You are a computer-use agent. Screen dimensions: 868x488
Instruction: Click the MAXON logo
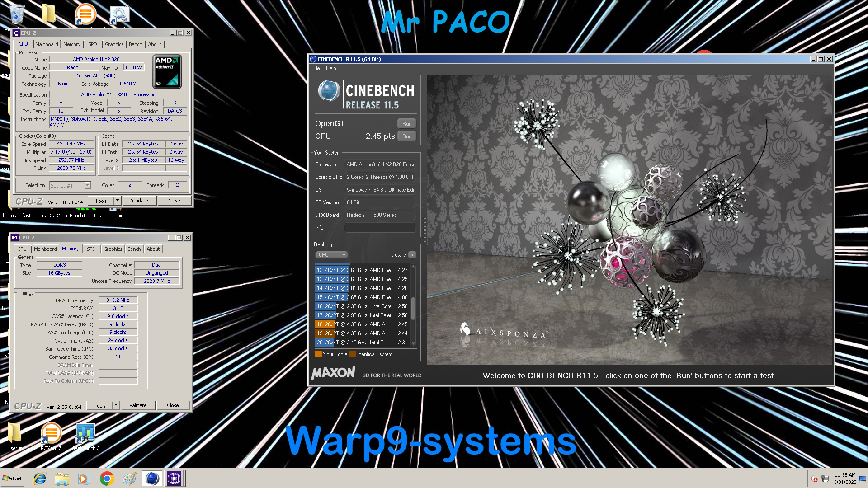pyautogui.click(x=333, y=373)
